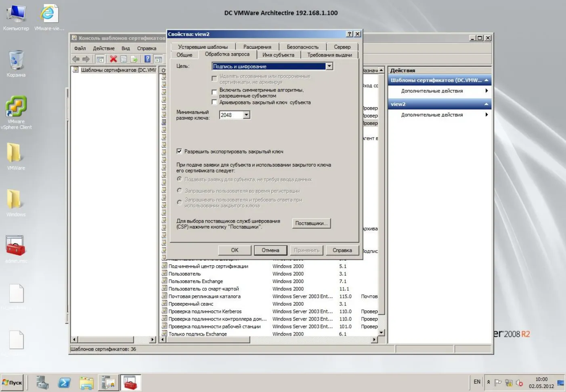Open Server Manager taskbar icon
The width and height of the screenshot is (566, 392).
click(42, 383)
